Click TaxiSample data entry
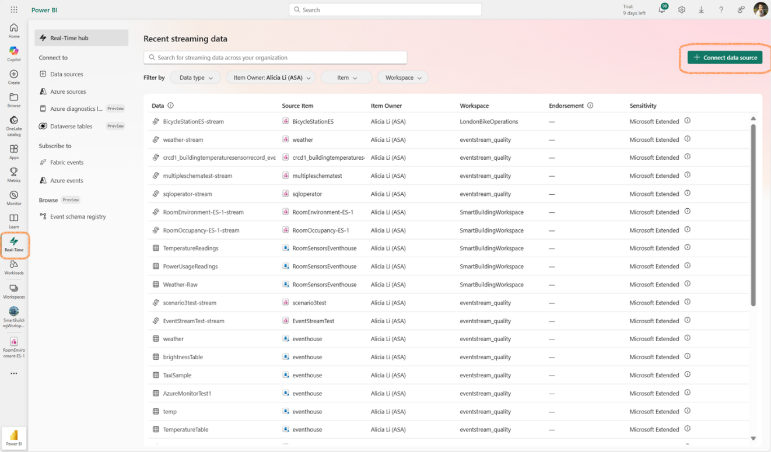771x452 pixels. tap(177, 375)
